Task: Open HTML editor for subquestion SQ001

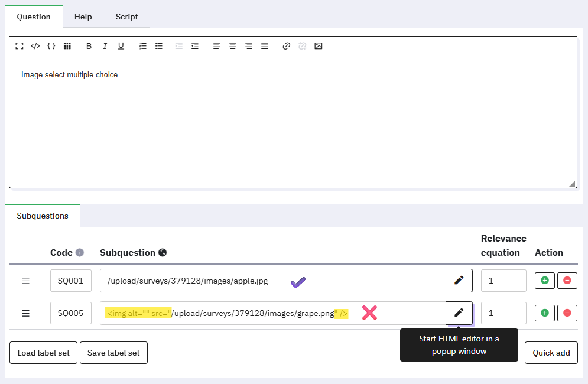Action: coord(459,281)
